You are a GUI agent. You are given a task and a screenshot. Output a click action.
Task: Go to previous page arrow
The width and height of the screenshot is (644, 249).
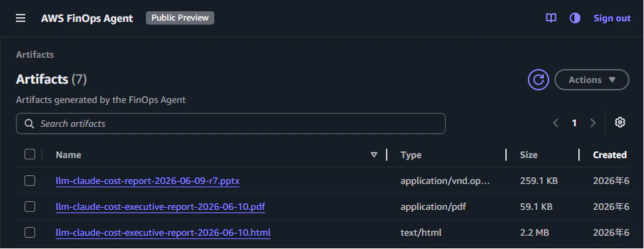click(x=556, y=123)
